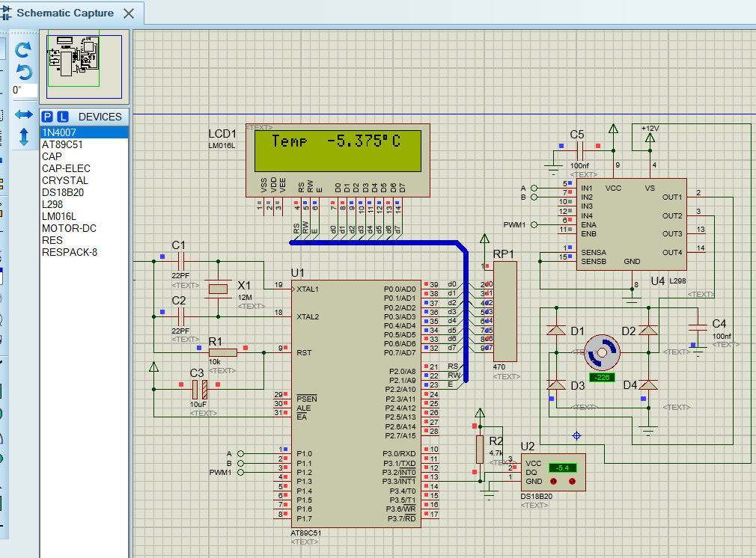Click the rotate clockwise icon
Screen dimensions: 756x558
coord(24,49)
